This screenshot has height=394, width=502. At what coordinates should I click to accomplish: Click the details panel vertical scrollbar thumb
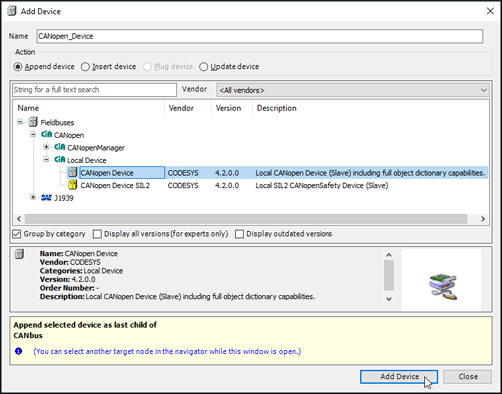(389, 275)
